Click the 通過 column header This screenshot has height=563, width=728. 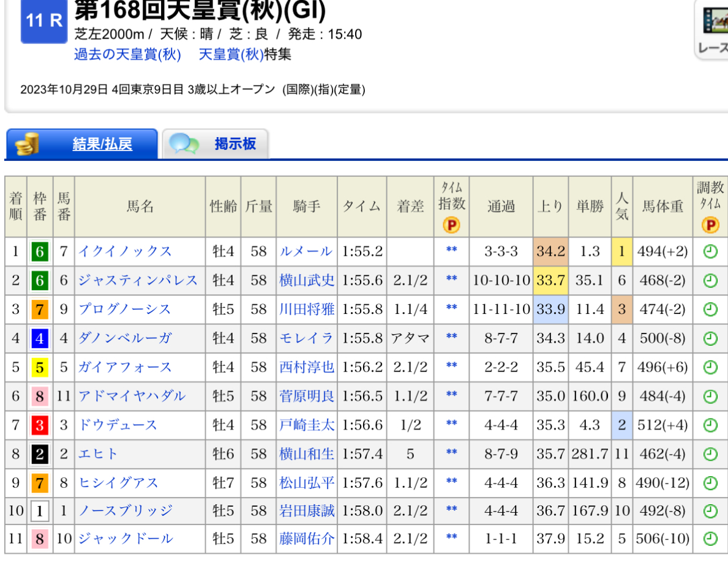(501, 206)
